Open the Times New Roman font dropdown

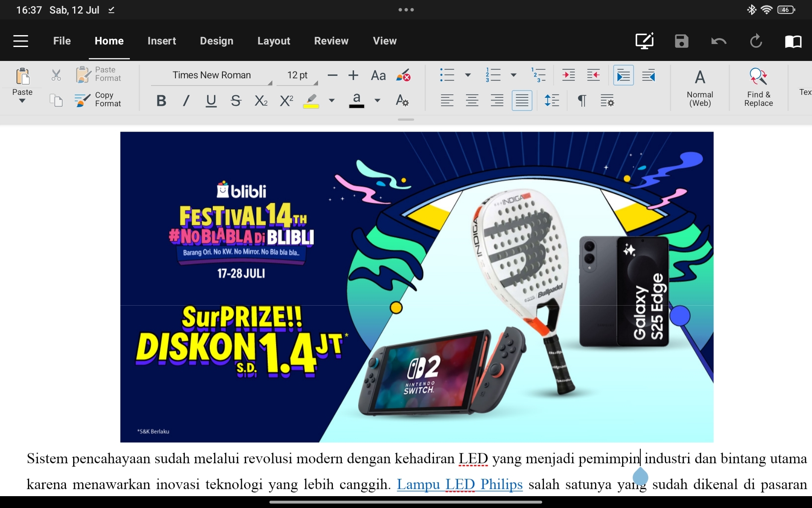coord(211,75)
